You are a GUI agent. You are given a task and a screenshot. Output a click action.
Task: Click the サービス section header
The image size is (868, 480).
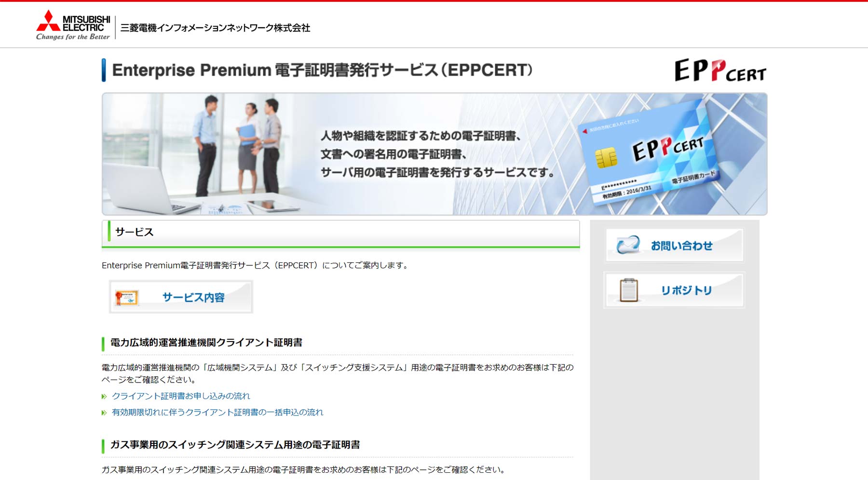340,234
